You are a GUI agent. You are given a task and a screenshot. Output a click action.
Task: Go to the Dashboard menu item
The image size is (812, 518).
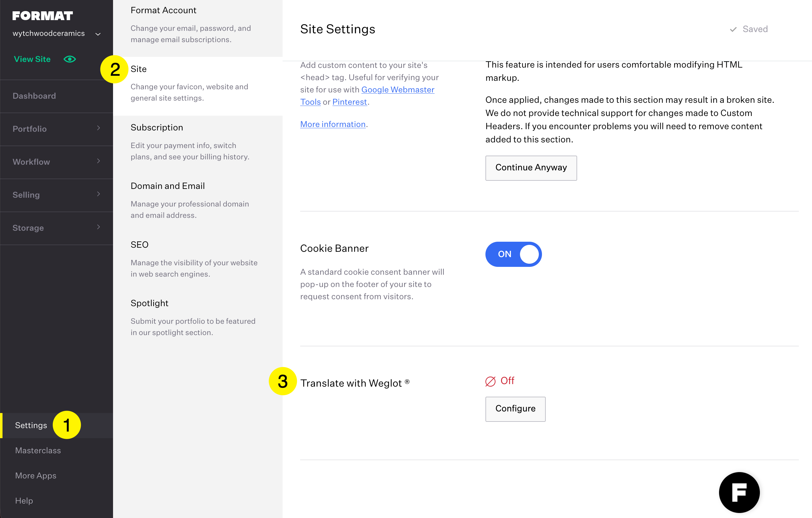click(x=35, y=96)
